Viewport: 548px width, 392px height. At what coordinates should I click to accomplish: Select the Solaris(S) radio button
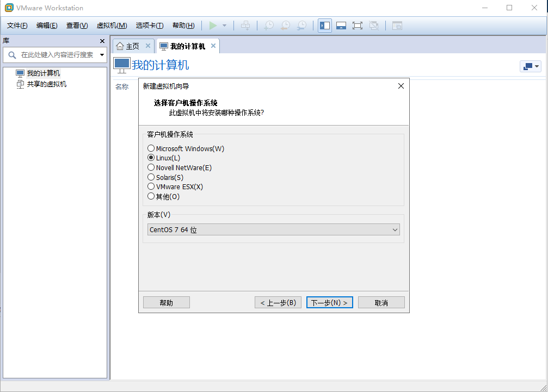[151, 177]
